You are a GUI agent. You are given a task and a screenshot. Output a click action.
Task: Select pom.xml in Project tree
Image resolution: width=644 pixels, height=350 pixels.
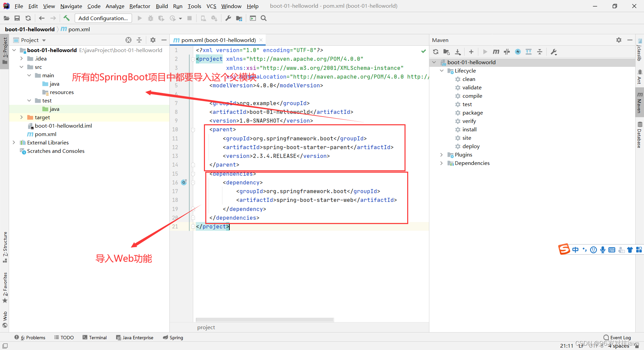46,134
